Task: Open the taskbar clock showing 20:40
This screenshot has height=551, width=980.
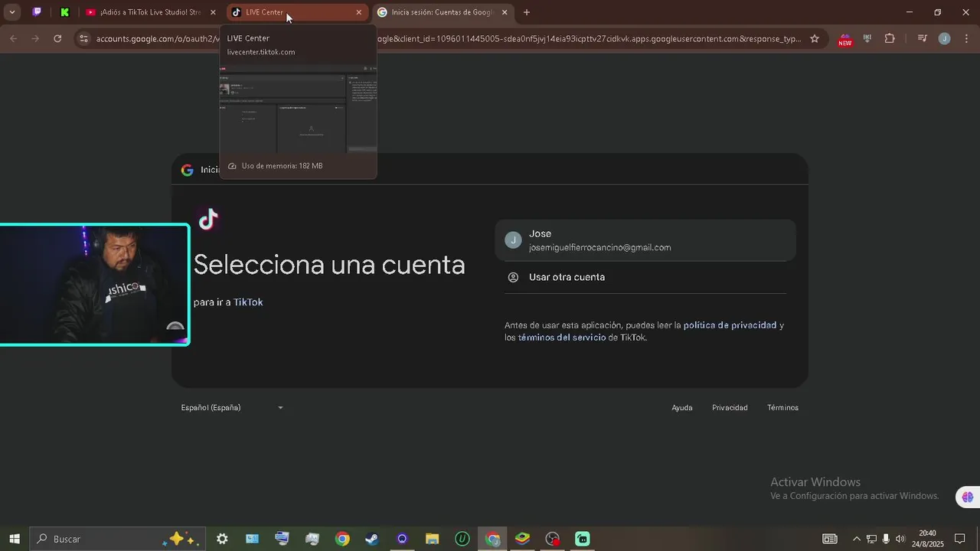Action: coord(927,539)
